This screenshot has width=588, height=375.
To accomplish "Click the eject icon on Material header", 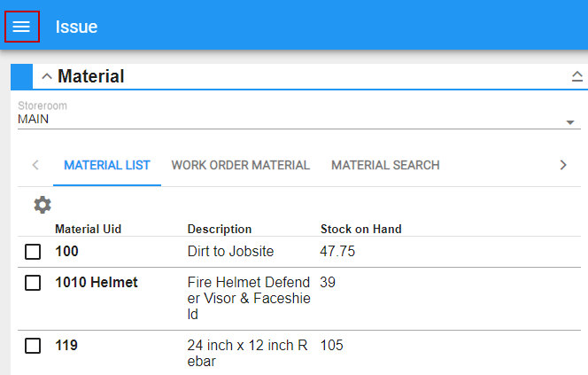I will pyautogui.click(x=577, y=77).
